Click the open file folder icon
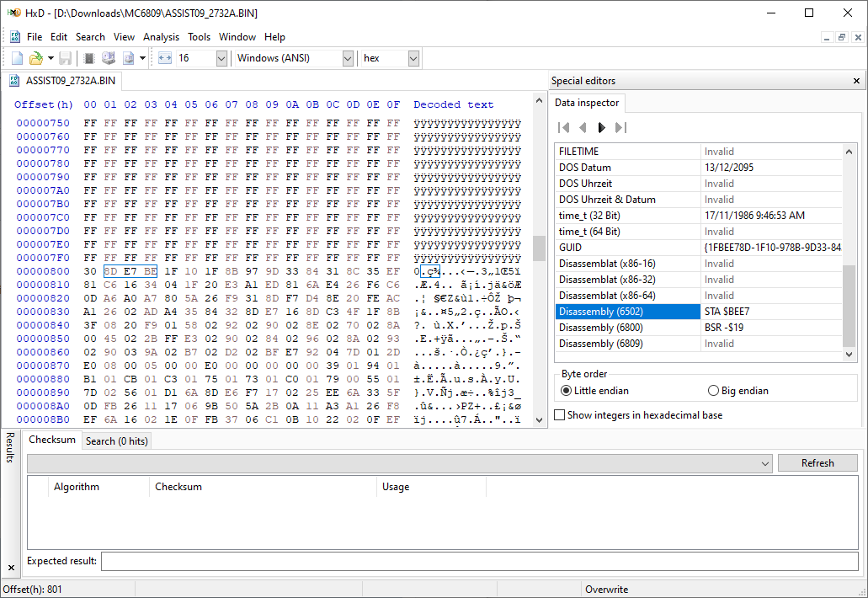This screenshot has height=598, width=868. click(35, 58)
